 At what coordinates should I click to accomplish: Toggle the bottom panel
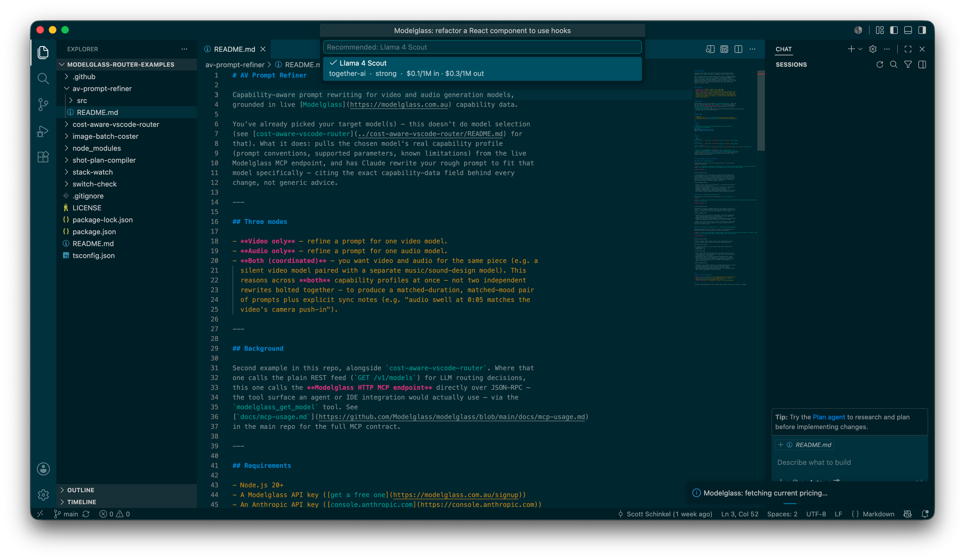coord(908,30)
